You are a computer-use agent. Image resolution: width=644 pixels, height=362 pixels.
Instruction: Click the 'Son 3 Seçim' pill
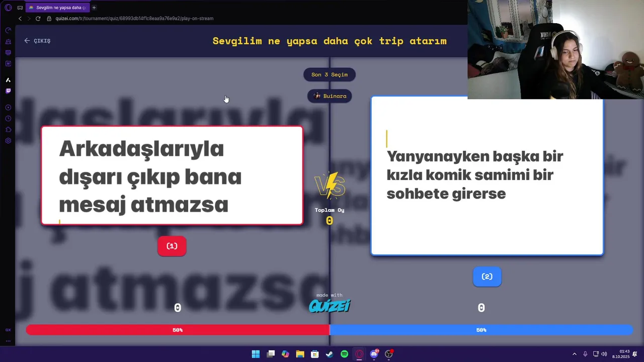330,74
